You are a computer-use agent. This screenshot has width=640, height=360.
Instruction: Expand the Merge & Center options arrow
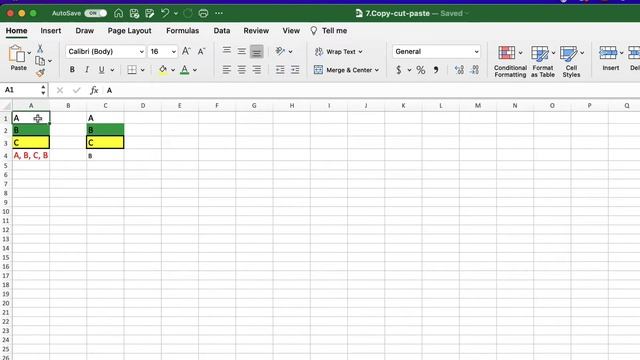(377, 70)
